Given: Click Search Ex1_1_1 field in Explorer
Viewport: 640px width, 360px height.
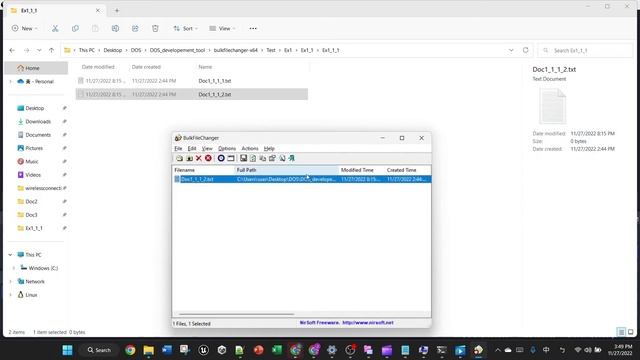Looking at the screenshot, I should (x=585, y=50).
